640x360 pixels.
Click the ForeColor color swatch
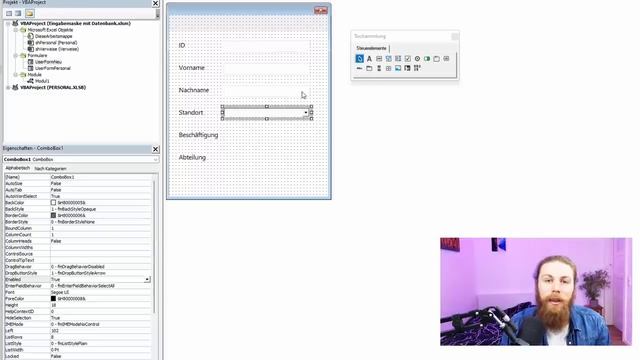(x=53, y=299)
